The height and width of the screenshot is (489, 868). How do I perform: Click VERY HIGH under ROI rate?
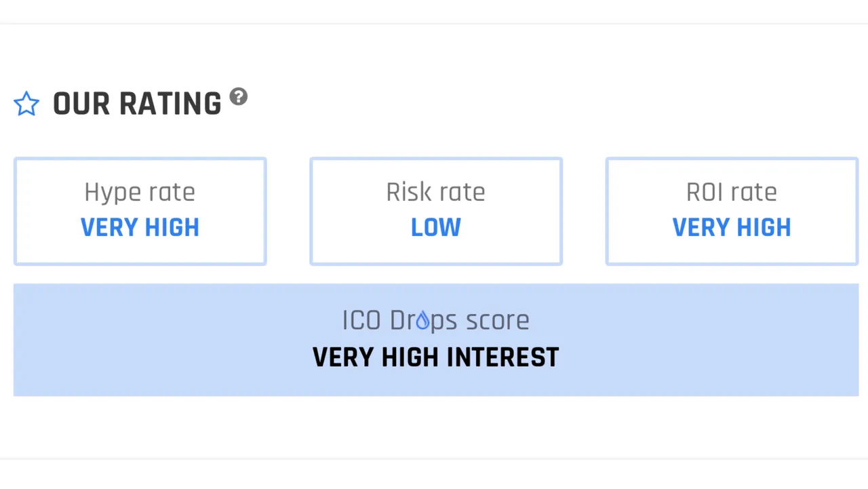point(732,228)
